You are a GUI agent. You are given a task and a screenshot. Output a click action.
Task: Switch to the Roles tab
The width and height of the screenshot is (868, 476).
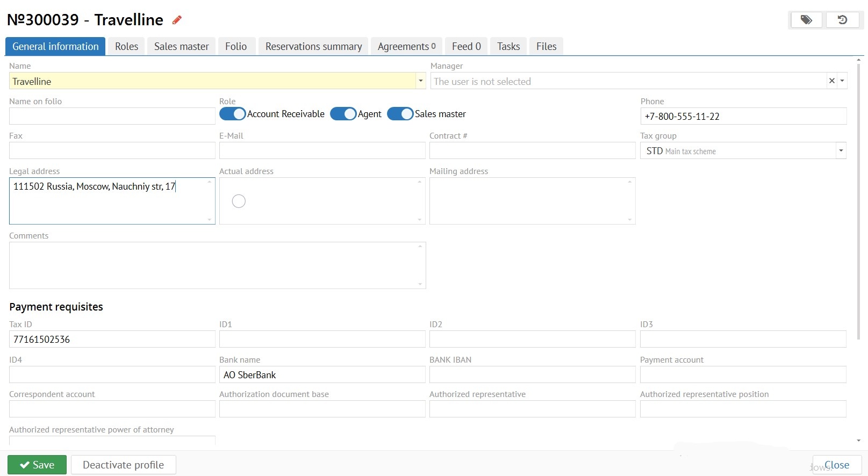126,46
